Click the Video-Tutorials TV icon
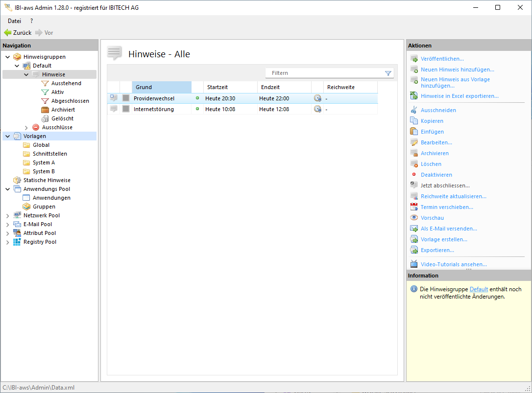Viewport: 532px width, 393px height. pos(414,264)
